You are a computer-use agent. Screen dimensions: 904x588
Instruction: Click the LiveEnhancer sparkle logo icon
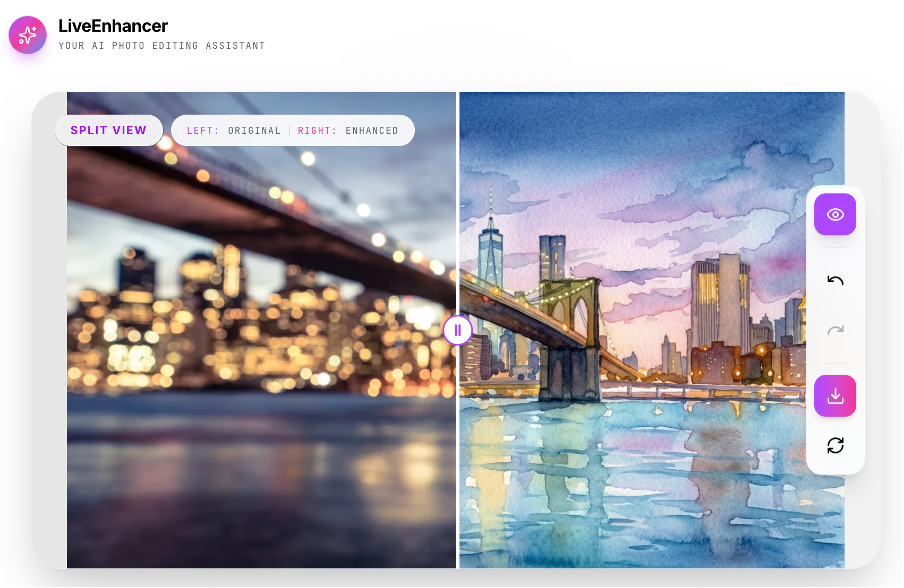[28, 35]
